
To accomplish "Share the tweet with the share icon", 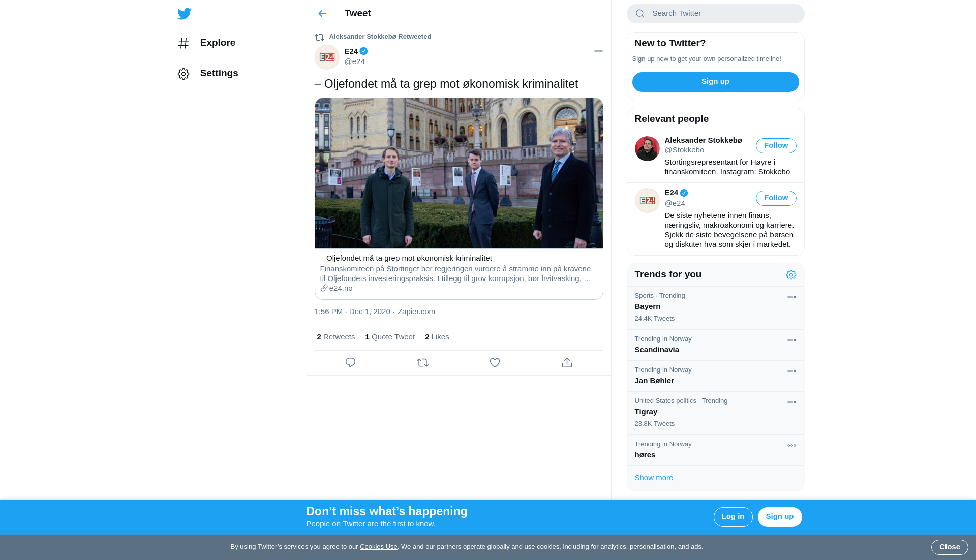I will [567, 363].
